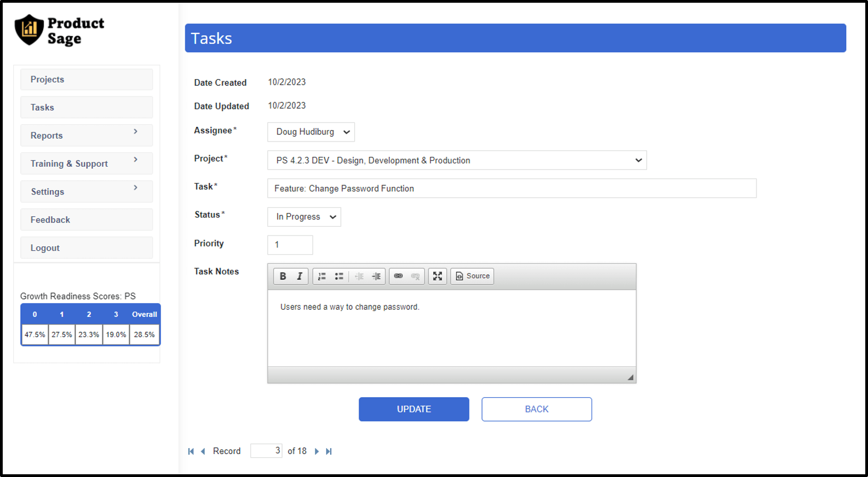Click the record number field
The image size is (868, 477).
coord(266,451)
